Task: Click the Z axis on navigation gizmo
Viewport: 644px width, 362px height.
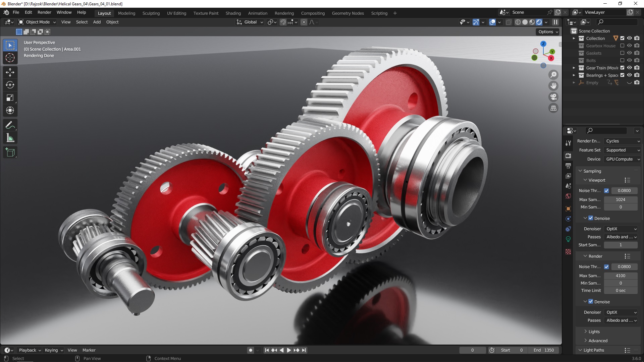Action: pyautogui.click(x=543, y=44)
